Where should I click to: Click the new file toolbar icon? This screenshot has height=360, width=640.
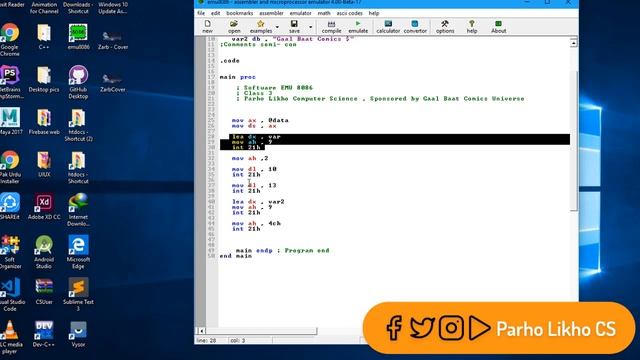207,27
